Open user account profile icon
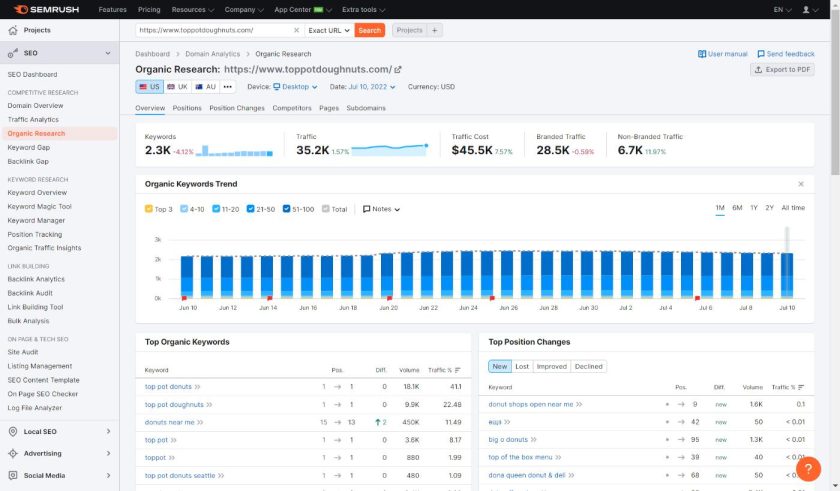The image size is (840, 491). pos(806,10)
